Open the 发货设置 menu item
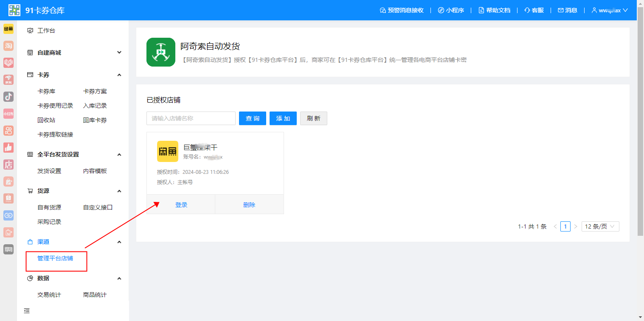The height and width of the screenshot is (321, 644). click(x=49, y=171)
